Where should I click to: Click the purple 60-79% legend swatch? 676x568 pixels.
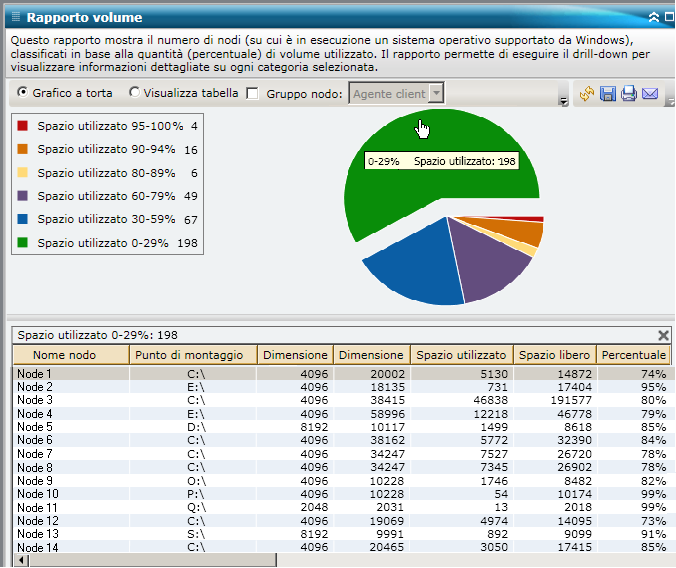pyautogui.click(x=22, y=196)
